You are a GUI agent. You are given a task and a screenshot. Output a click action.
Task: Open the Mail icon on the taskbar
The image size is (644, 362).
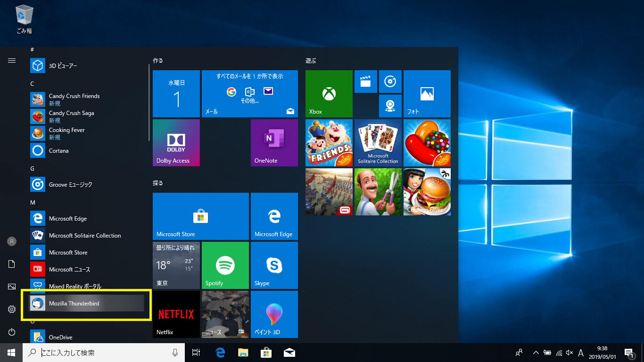pyautogui.click(x=289, y=353)
